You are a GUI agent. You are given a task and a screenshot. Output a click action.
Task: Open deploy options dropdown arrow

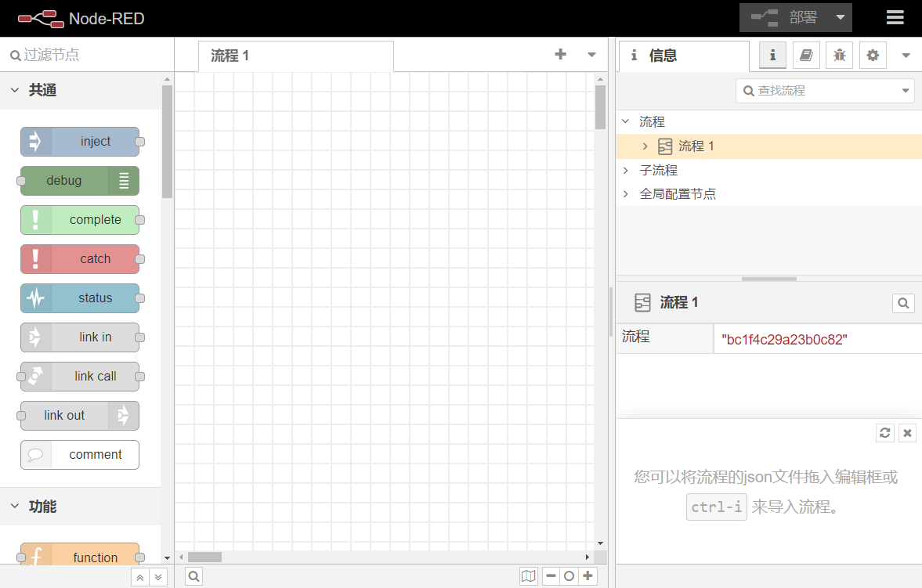[841, 18]
